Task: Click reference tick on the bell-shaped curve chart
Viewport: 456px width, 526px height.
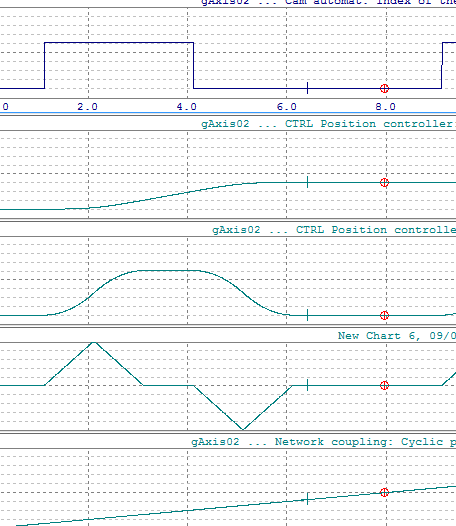Action: point(307,315)
